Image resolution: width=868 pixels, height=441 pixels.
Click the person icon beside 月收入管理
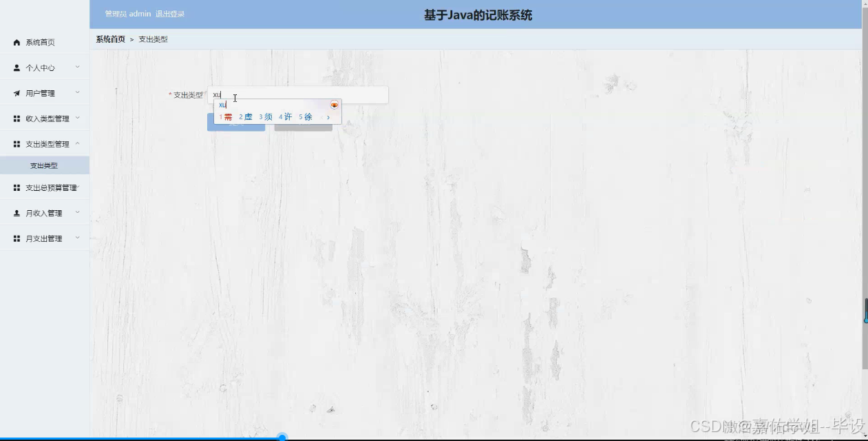tap(16, 213)
